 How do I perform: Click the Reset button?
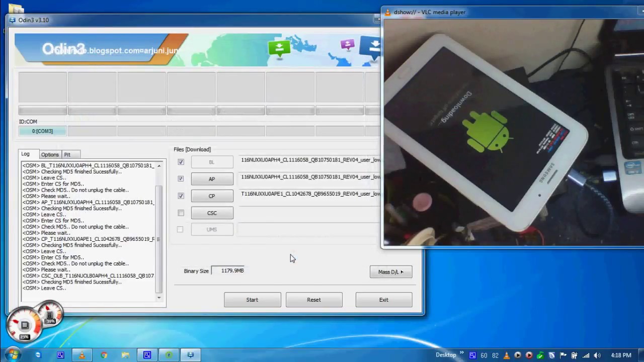(x=314, y=300)
